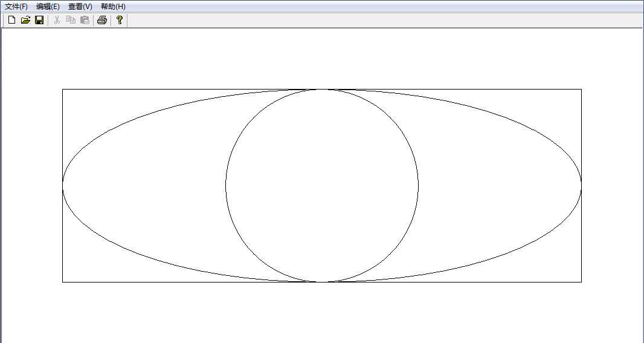Click the Cut scissors toolbar icon
This screenshot has height=343, width=644.
pyautogui.click(x=57, y=20)
